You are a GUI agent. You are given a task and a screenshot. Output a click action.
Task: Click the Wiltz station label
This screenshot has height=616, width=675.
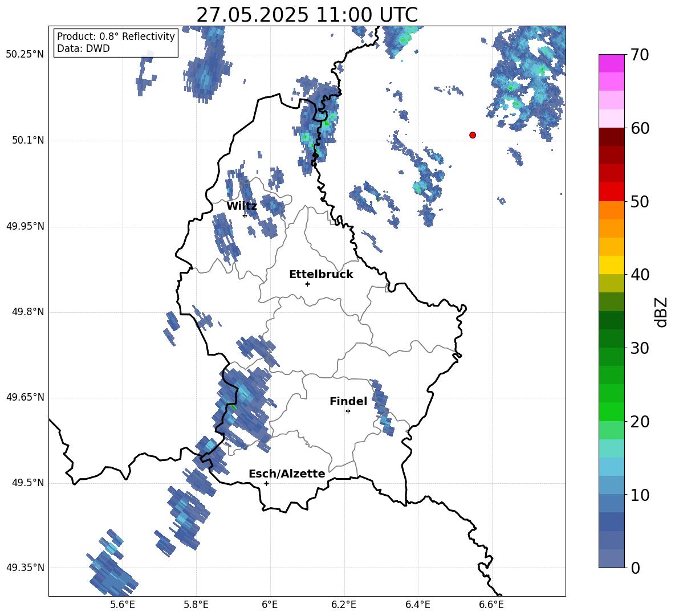click(242, 206)
